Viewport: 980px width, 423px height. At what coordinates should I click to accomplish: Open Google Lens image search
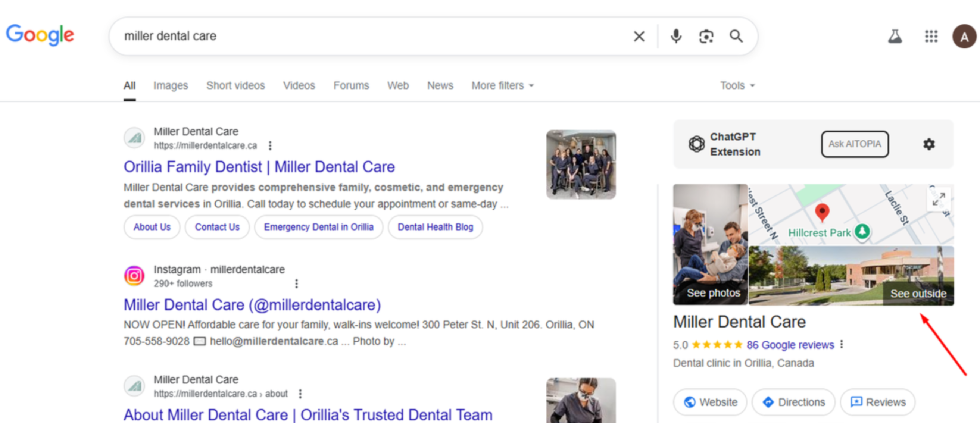tap(706, 36)
